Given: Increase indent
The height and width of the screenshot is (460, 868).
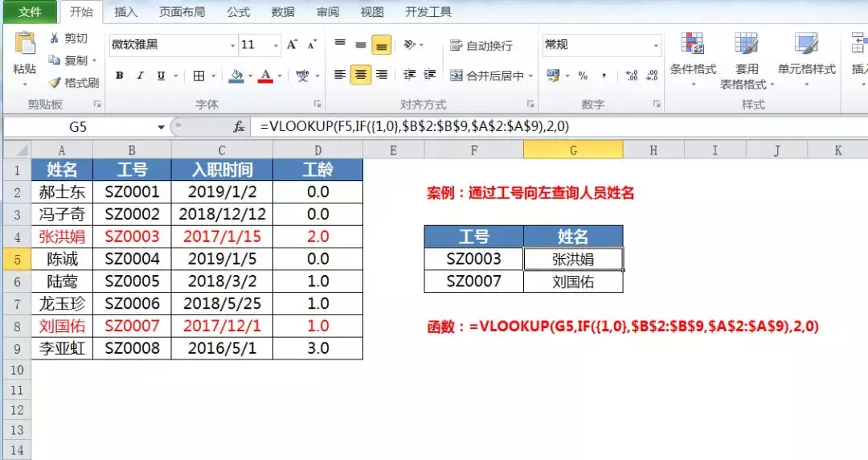Looking at the screenshot, I should [x=430, y=74].
